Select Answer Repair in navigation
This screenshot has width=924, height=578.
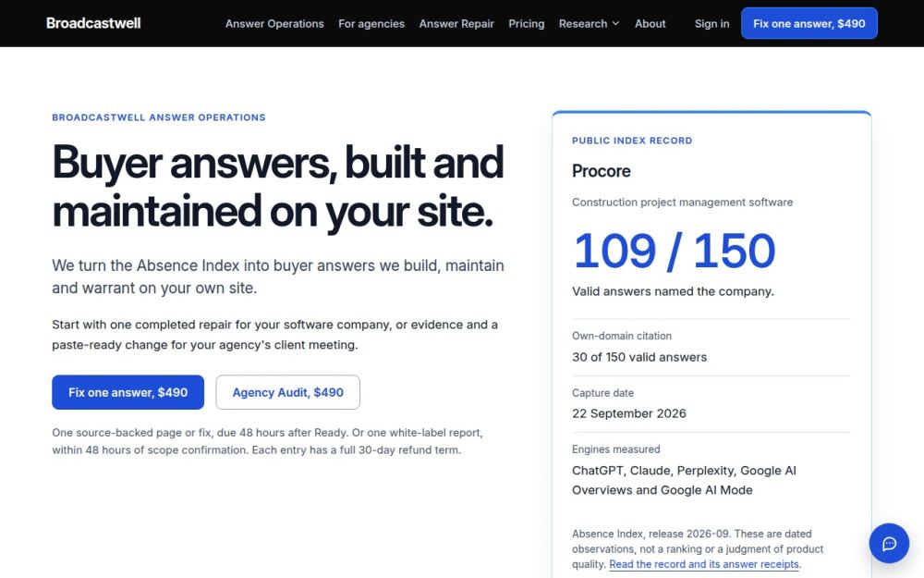456,24
